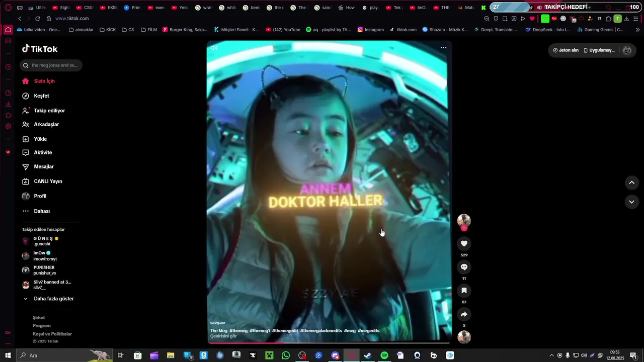Click the Ara taskbar search box
Viewport: 644px width, 362px height.
coord(64,355)
